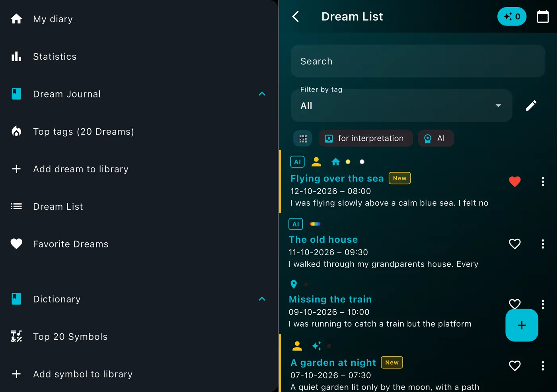This screenshot has height=392, width=557.
Task: Switch to grid view icon
Action: [x=303, y=138]
